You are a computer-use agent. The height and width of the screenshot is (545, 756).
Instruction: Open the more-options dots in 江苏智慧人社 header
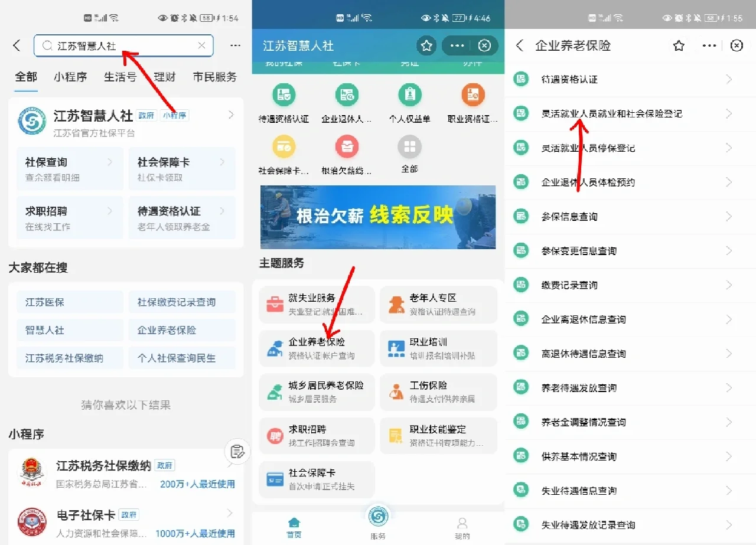coord(457,45)
